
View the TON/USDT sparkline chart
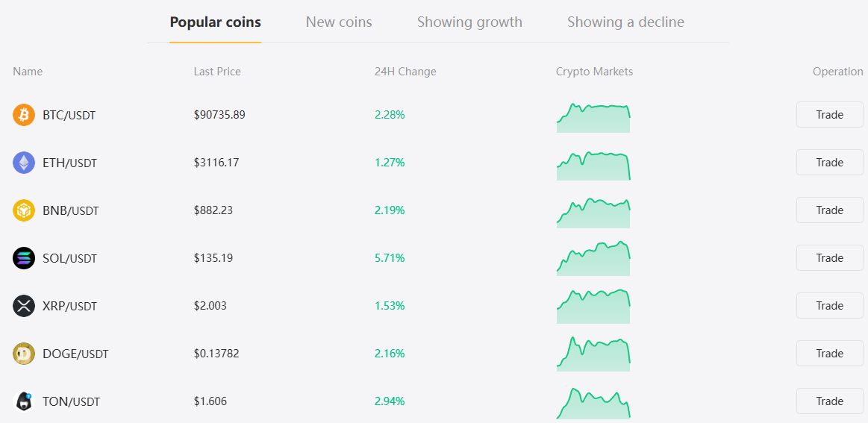coord(593,404)
